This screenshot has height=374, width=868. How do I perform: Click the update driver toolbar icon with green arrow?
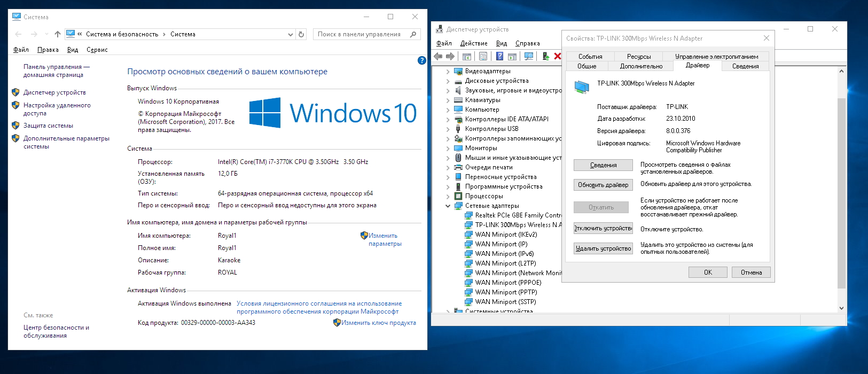pos(546,56)
